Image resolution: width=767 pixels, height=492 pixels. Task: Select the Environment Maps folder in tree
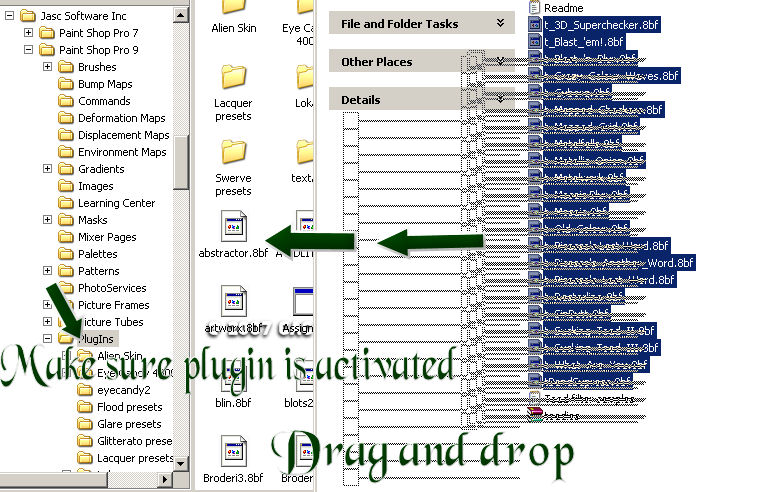click(122, 152)
